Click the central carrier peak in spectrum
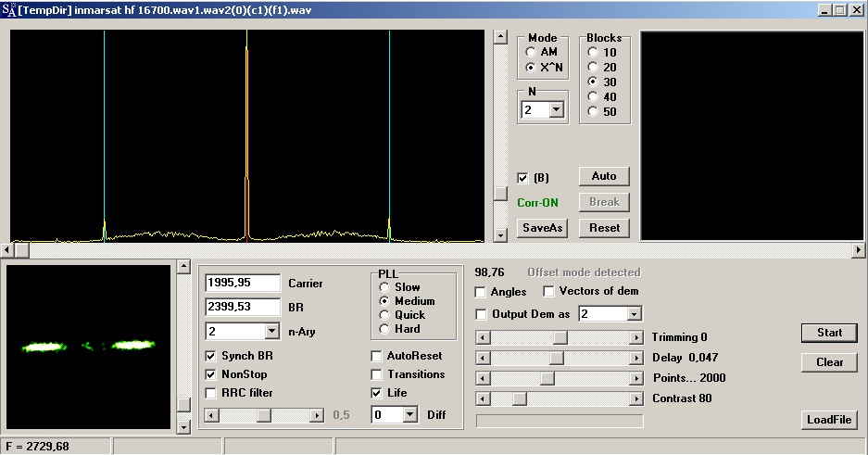868x455 pixels. 246,135
